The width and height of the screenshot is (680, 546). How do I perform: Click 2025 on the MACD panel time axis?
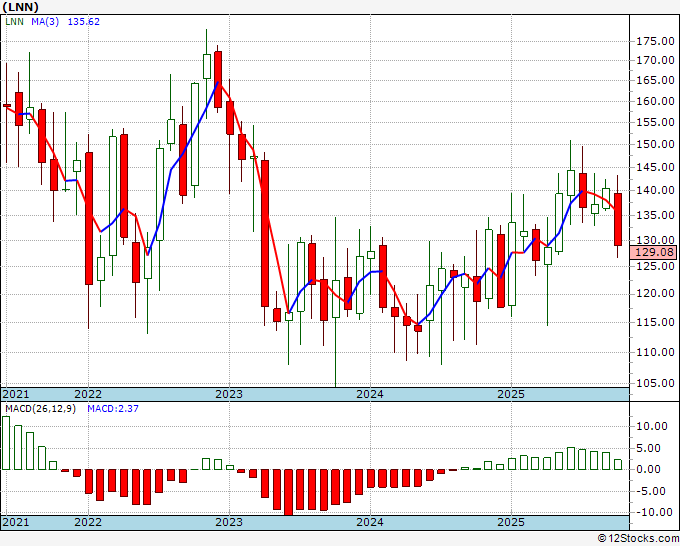coord(511,522)
